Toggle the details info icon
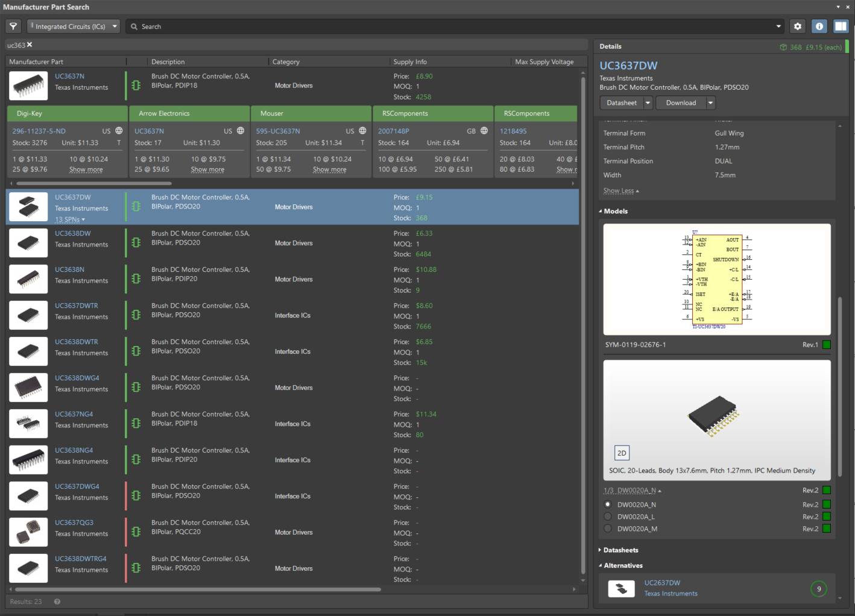The image size is (855, 616). pyautogui.click(x=819, y=27)
